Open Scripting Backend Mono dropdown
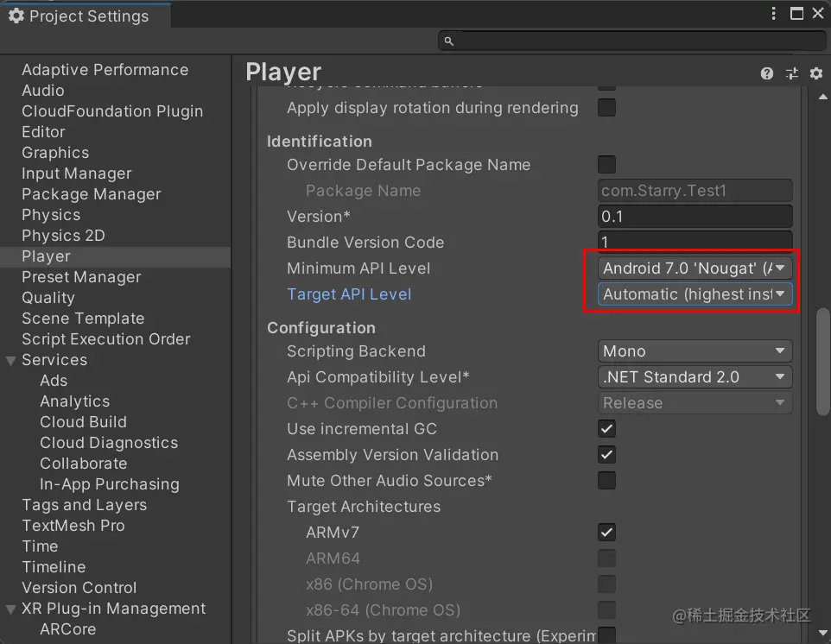The height and width of the screenshot is (644, 831). [695, 351]
